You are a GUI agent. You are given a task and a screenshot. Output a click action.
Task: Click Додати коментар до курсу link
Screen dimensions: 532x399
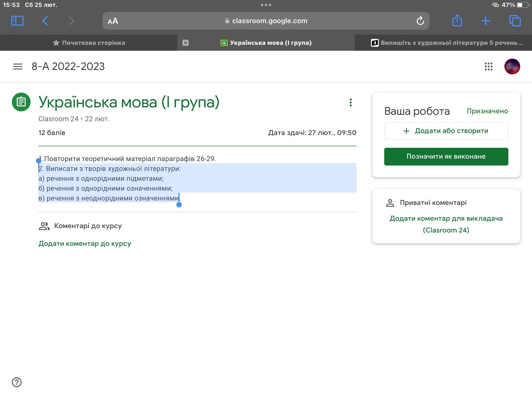point(85,244)
